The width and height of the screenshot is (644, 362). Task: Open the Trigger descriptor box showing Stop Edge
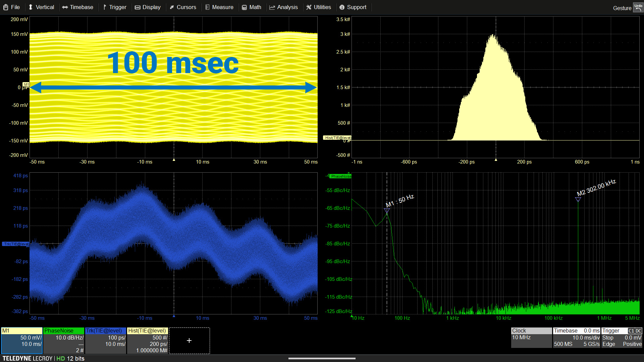[x=622, y=338]
